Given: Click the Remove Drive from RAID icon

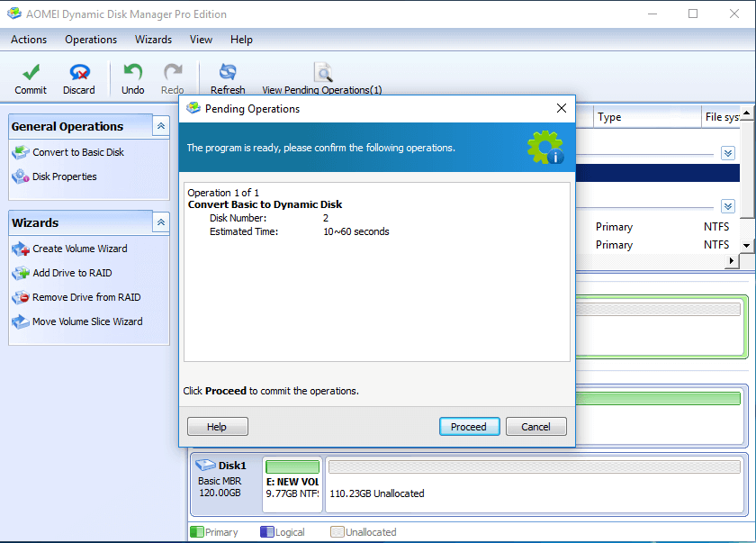Looking at the screenshot, I should (x=21, y=297).
